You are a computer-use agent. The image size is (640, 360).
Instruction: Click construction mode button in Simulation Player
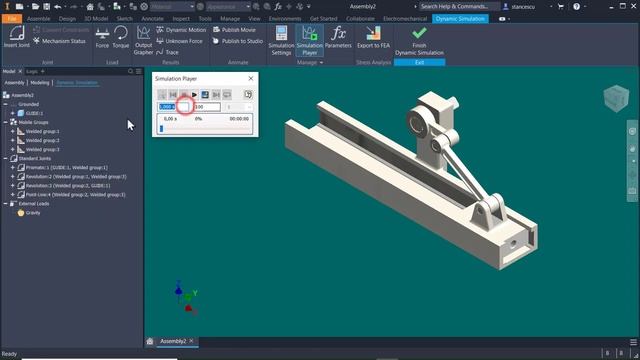162,95
